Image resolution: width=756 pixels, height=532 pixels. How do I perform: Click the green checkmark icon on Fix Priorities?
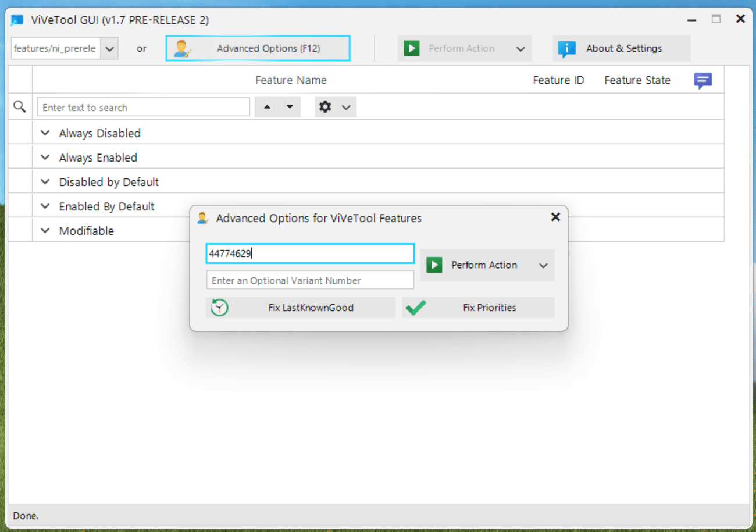click(416, 308)
